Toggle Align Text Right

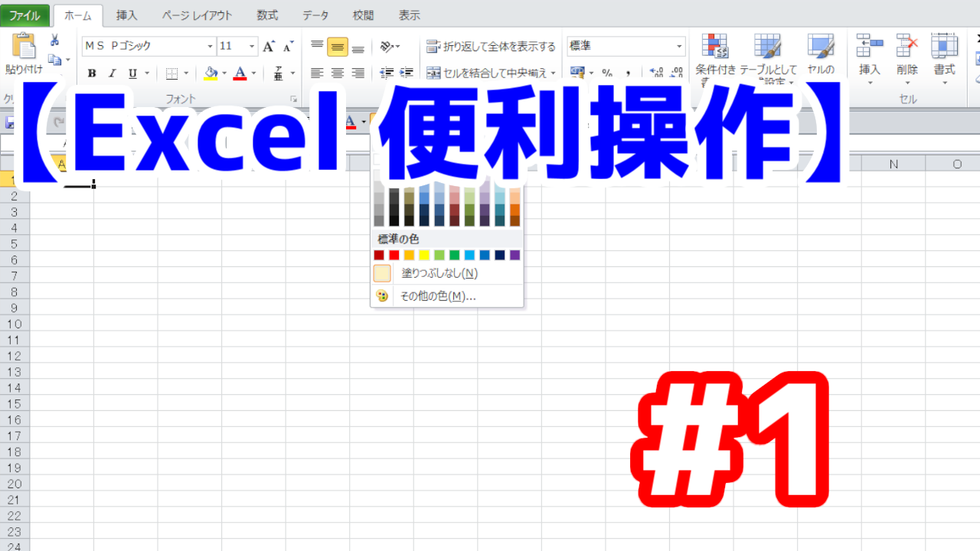[x=358, y=73]
